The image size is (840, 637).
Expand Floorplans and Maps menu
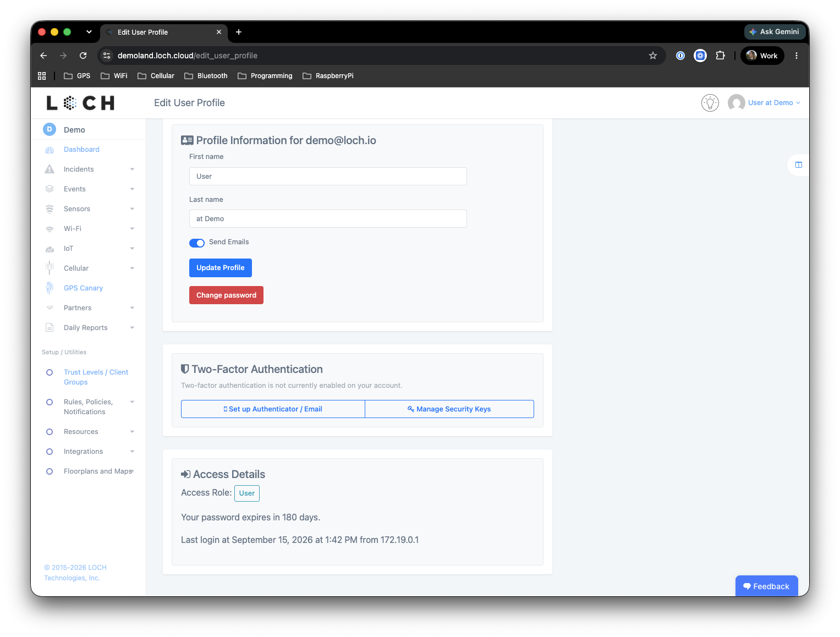click(133, 471)
